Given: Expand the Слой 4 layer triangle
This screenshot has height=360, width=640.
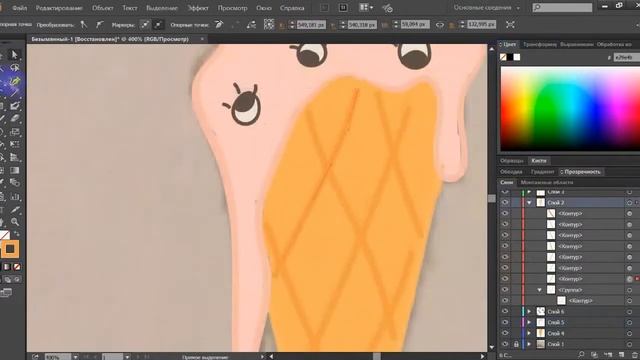Looking at the screenshot, I should [529, 333].
